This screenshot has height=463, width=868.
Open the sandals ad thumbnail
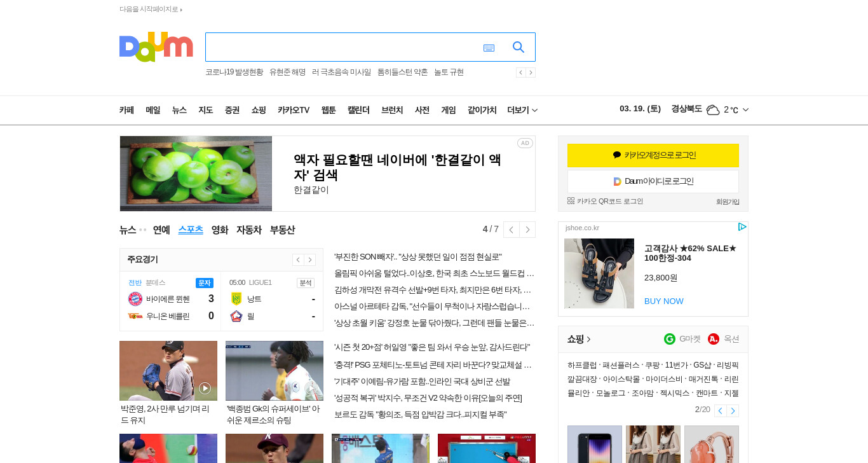[599, 273]
